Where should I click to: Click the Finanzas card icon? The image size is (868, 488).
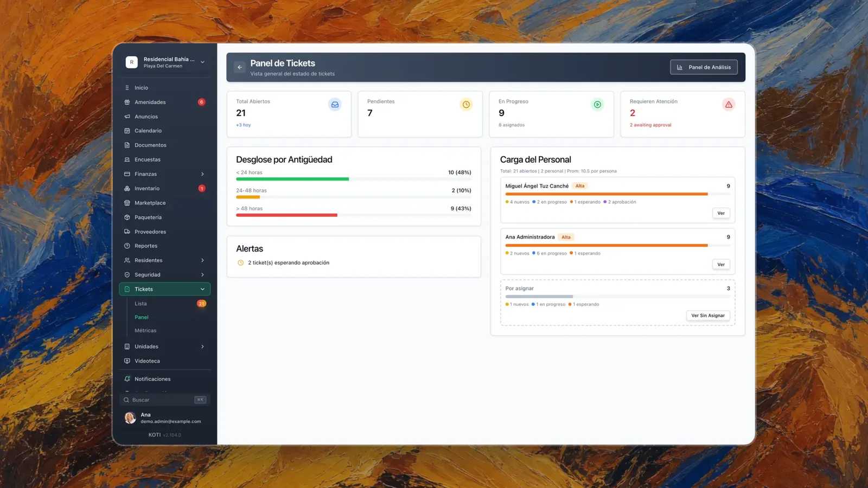tap(127, 174)
